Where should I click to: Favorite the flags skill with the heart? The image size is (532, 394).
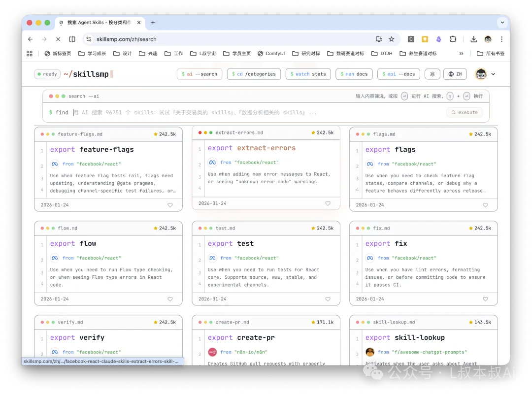click(x=486, y=205)
